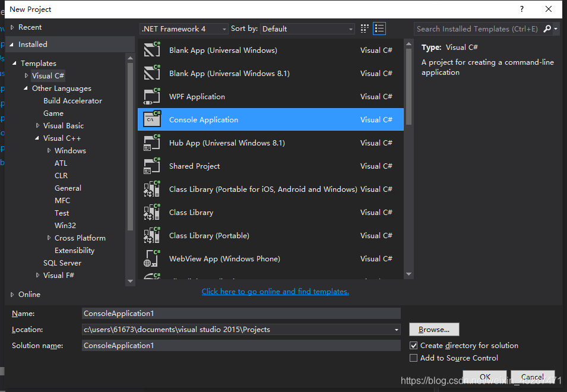Expand the Recent section
Image resolution: width=567 pixels, height=392 pixels.
(12, 27)
